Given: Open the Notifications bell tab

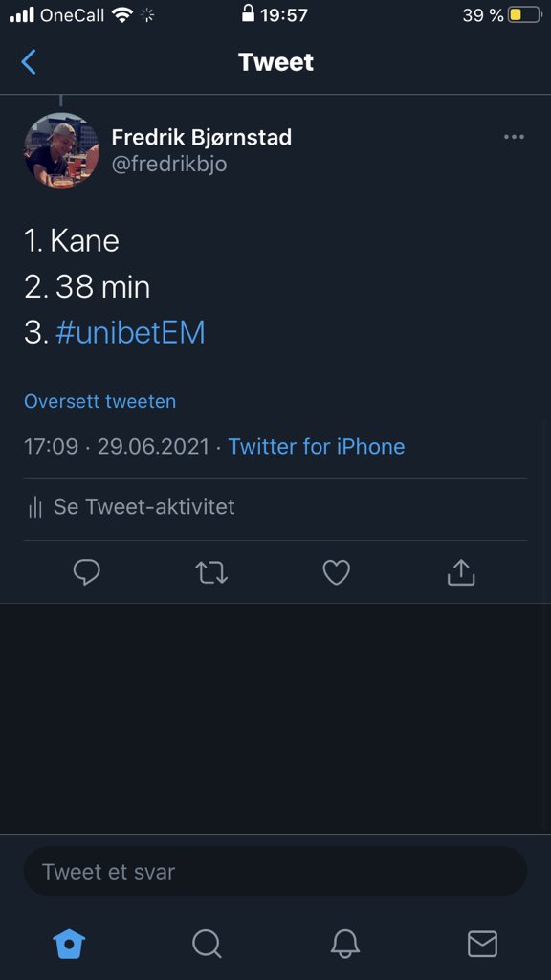Looking at the screenshot, I should pyautogui.click(x=344, y=944).
